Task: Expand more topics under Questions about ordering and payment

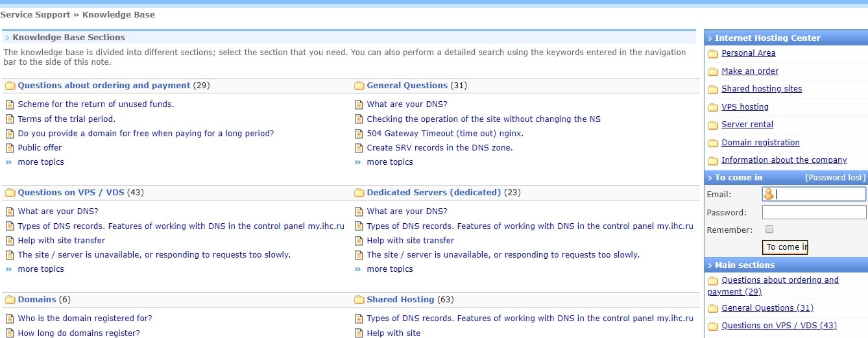Action: 41,162
